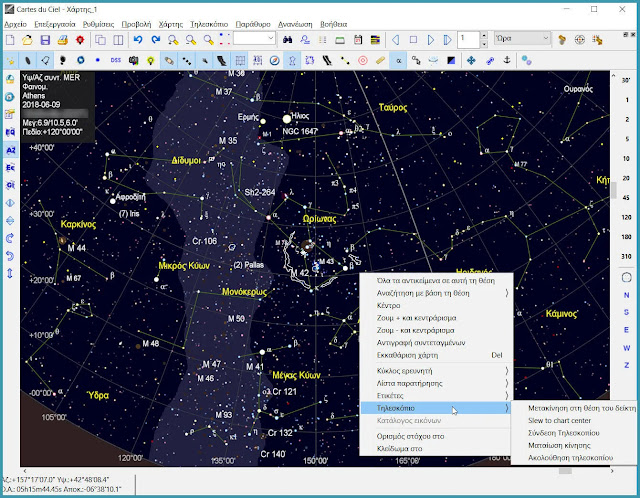Print chart with the printer icon
This screenshot has width=640, height=498.
pos(62,40)
